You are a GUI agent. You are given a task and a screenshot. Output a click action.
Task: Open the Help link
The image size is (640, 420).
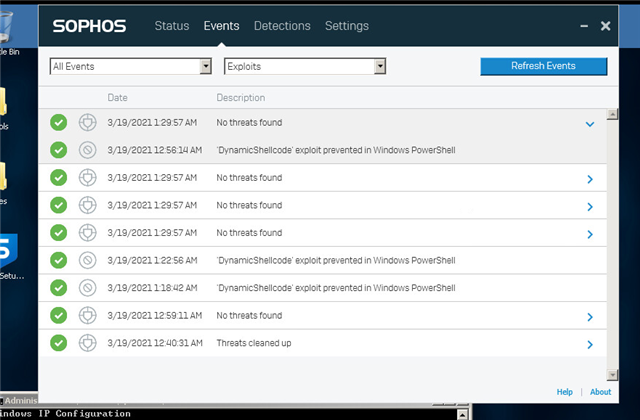coord(564,392)
